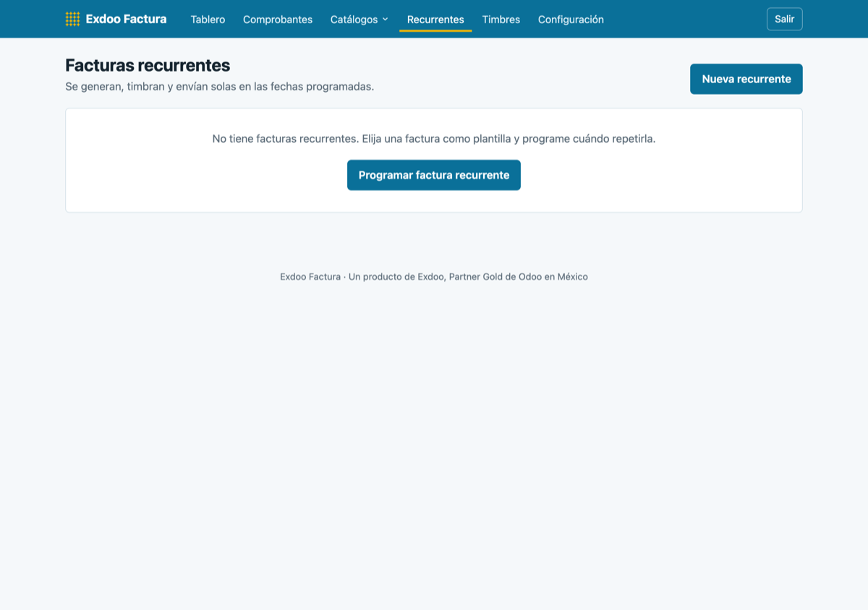Click the subtitle 'Se generan, timbran y envían solas'
Image resolution: width=868 pixels, height=610 pixels.
pos(219,87)
